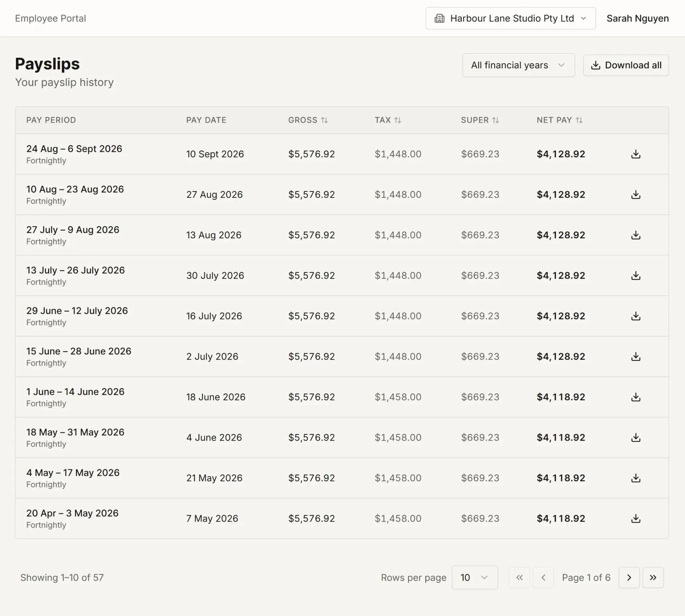Viewport: 685px width, 616px height.
Task: Download payslip for 13 July – 26 July 2026
Action: (636, 276)
